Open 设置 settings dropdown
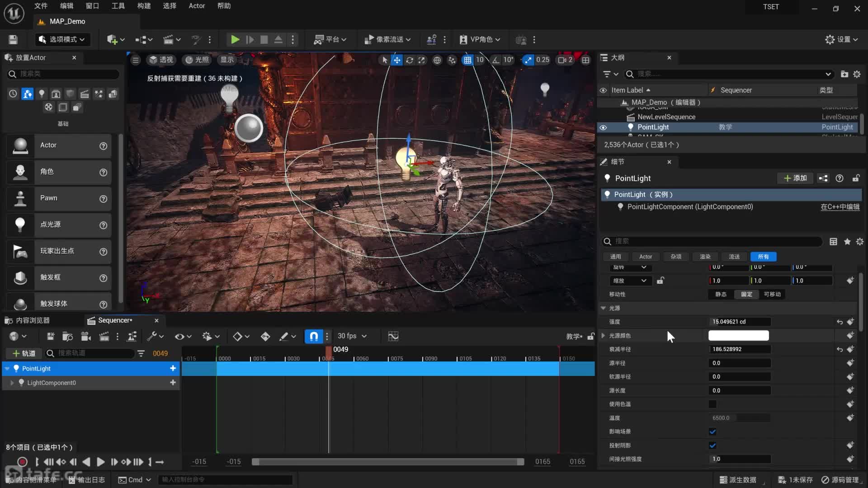Screen dimensions: 868x488 tap(841, 40)
